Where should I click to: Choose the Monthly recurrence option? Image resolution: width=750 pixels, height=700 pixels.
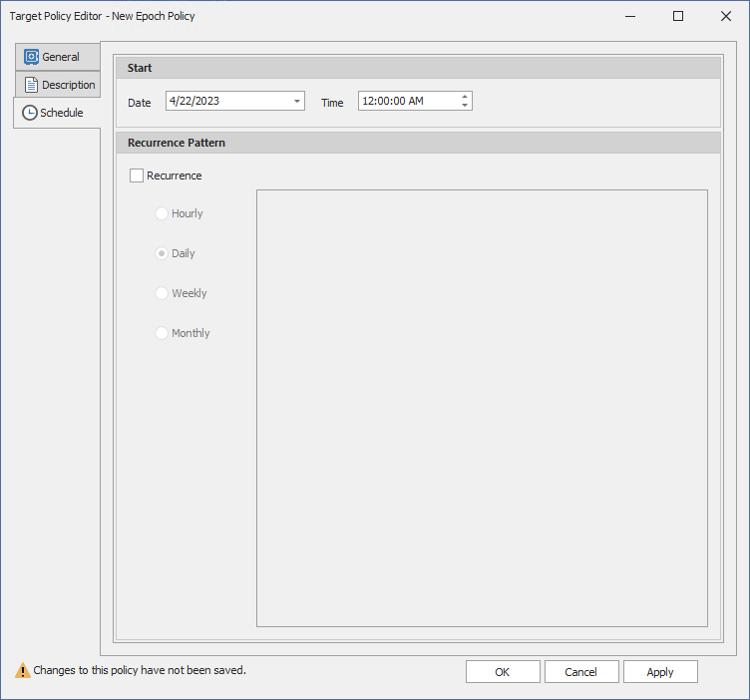pyautogui.click(x=162, y=333)
